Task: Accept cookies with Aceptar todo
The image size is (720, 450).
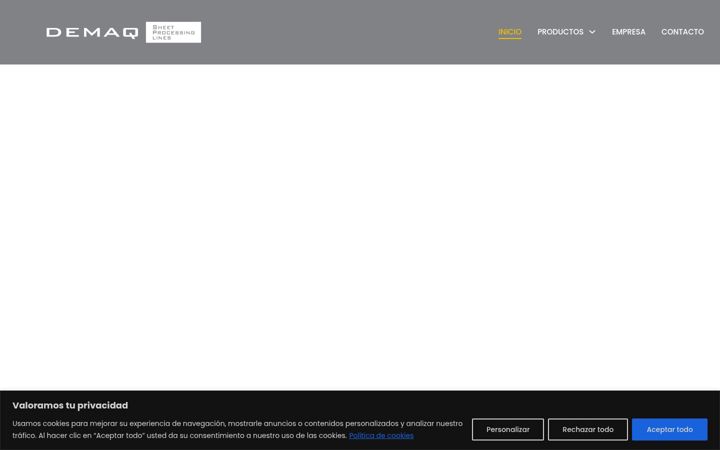Action: [x=669, y=429]
